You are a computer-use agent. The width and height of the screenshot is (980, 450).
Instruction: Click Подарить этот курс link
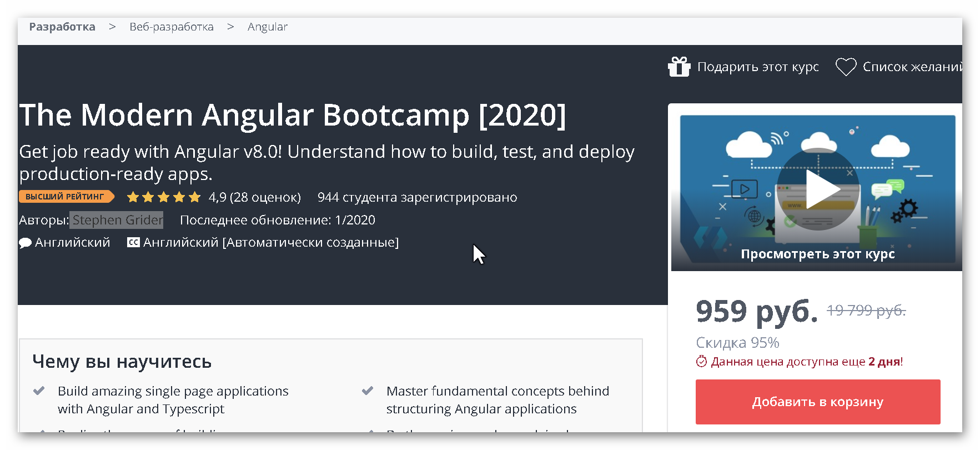(757, 67)
